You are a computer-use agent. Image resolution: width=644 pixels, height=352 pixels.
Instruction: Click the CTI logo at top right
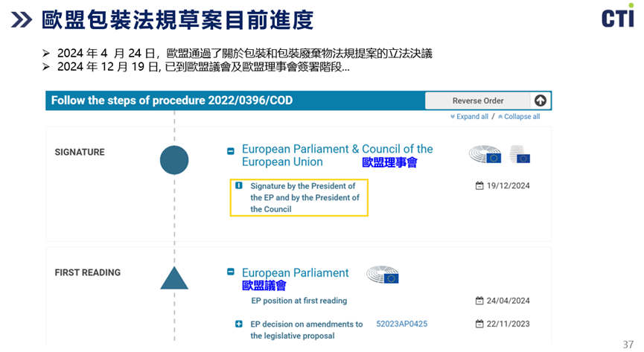[x=617, y=16]
